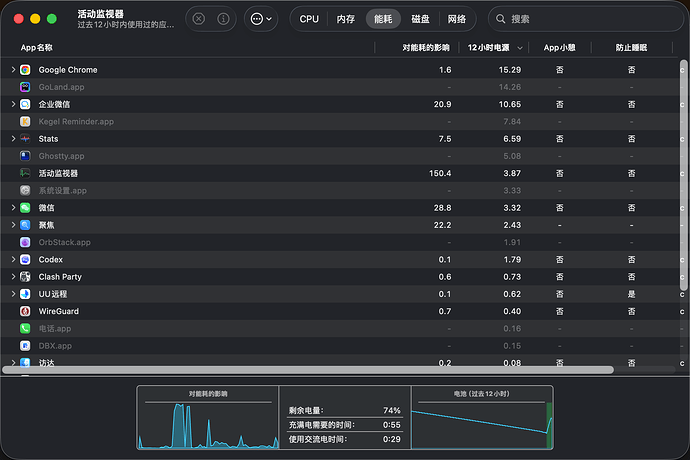Image resolution: width=690 pixels, height=460 pixels.
Task: Click the Ghostty.app icon
Action: (25, 156)
